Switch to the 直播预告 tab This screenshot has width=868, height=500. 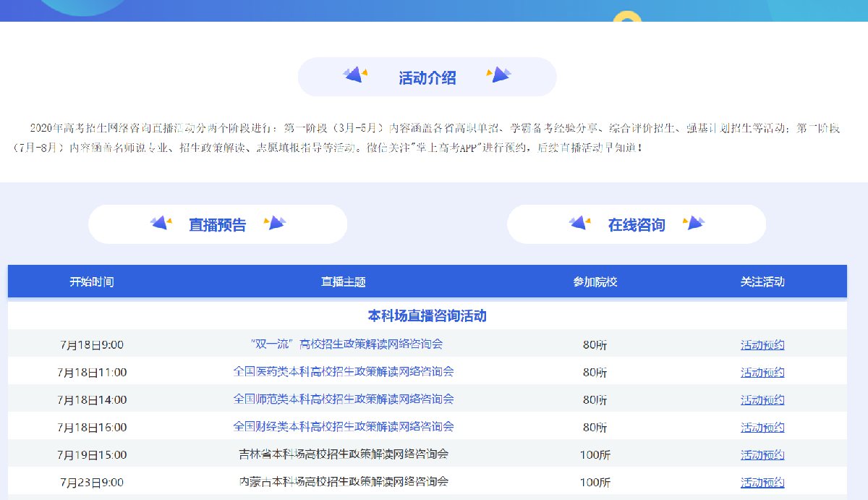pos(218,225)
